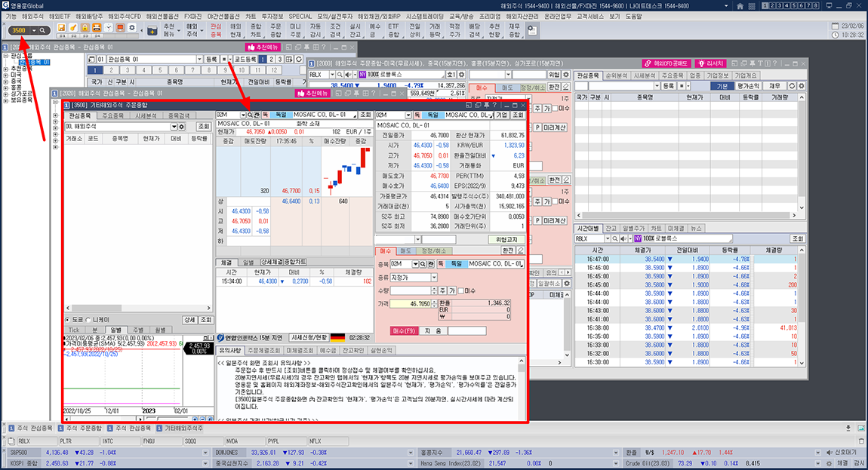Click the search icon beside screen number 3500
The image size is (868, 470).
[42, 30]
